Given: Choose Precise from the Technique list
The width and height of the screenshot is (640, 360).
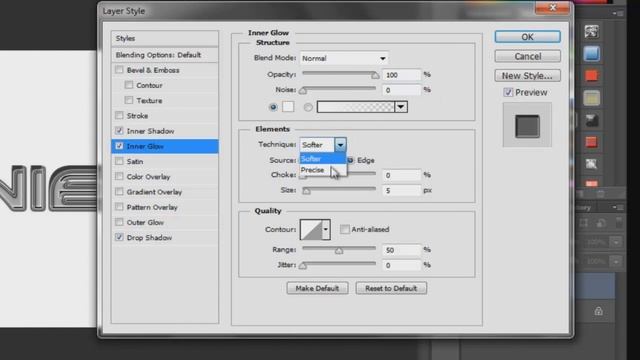Looking at the screenshot, I should pos(322,170).
